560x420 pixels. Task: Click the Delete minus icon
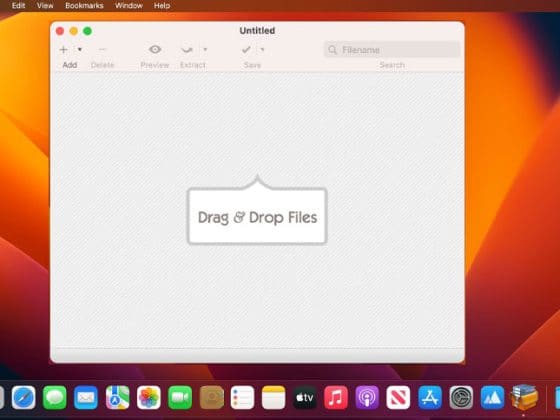tap(102, 49)
